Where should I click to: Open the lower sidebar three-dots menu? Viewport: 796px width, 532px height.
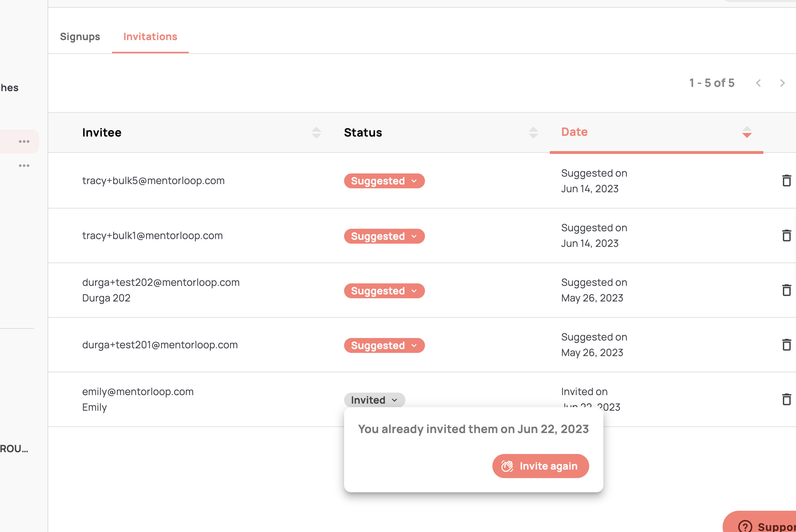(x=24, y=166)
